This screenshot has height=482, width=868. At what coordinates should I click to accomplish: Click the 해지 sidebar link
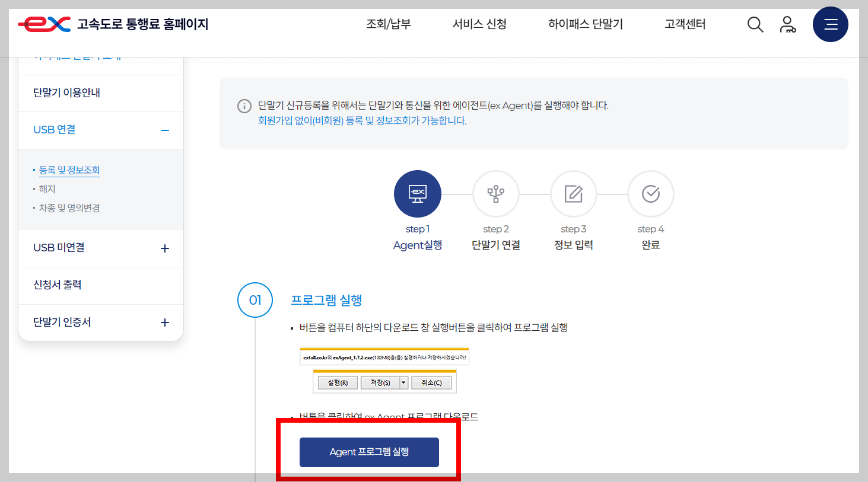[47, 189]
